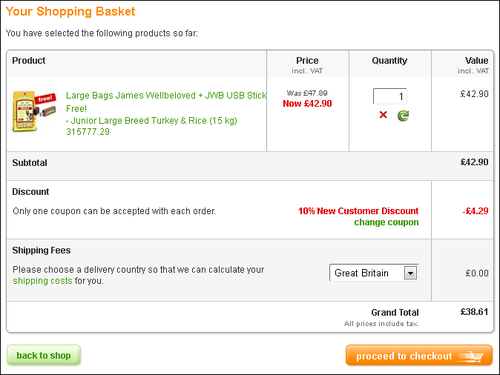Click the Now £42.90 price text
Screen dimensions: 500x375
click(x=307, y=104)
